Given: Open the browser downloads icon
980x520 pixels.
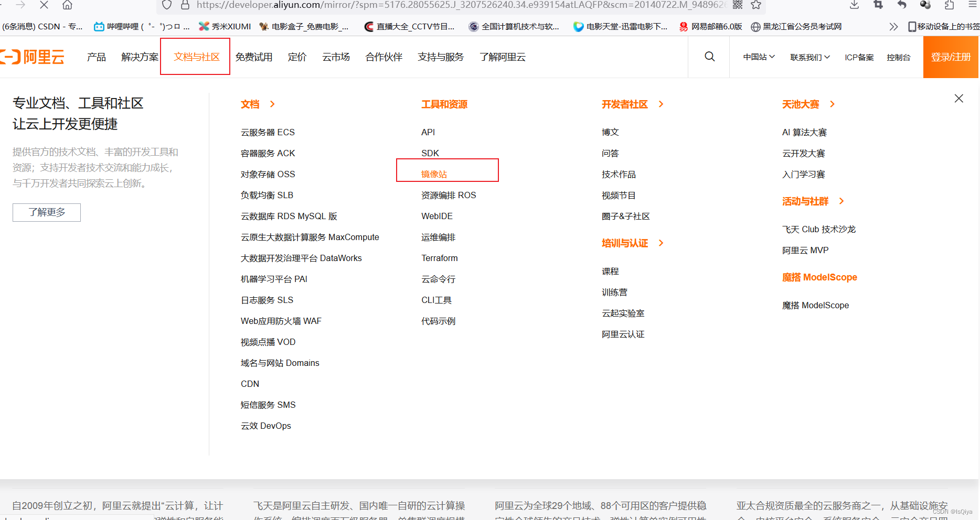Looking at the screenshot, I should coord(855,5).
